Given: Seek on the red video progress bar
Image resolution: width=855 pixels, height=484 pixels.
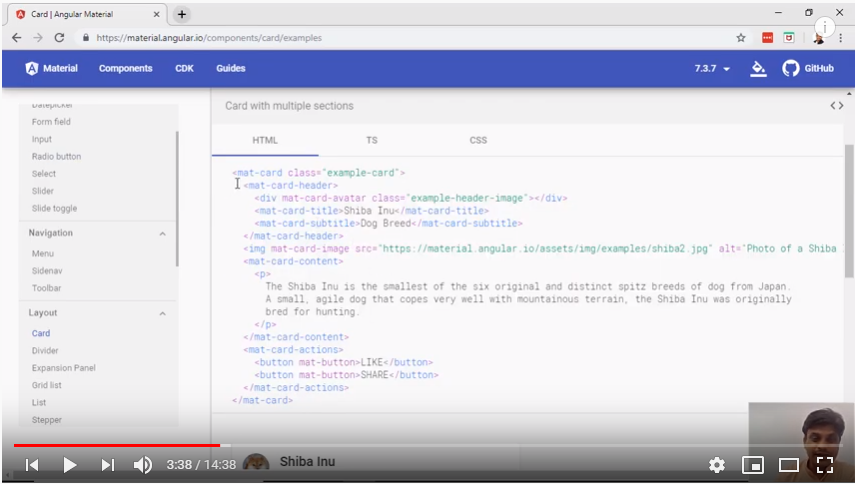Looking at the screenshot, I should coord(120,445).
